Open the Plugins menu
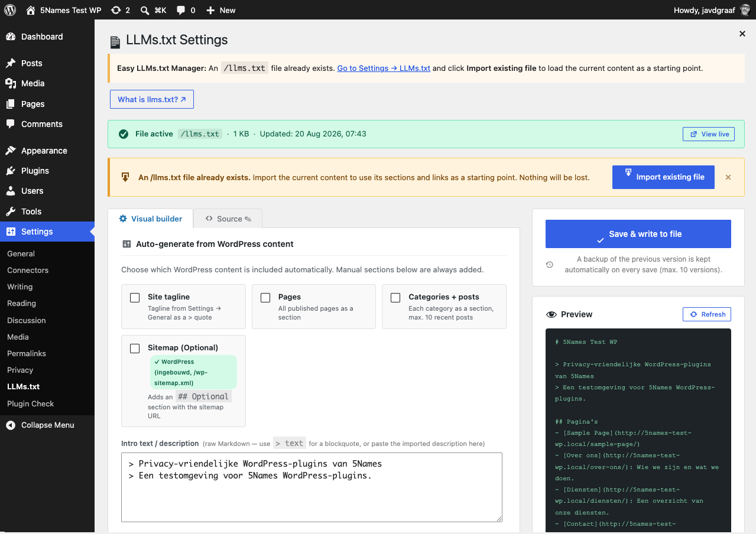Image resolution: width=756 pixels, height=534 pixels. pos(47,171)
